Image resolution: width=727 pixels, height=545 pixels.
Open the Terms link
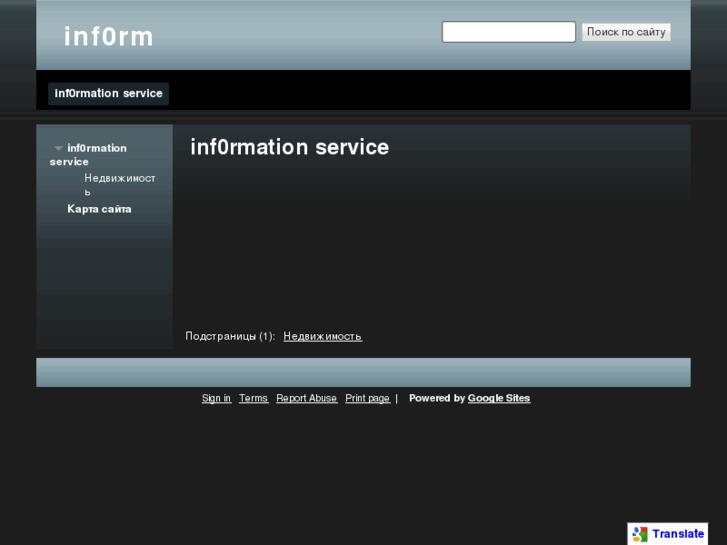click(254, 398)
